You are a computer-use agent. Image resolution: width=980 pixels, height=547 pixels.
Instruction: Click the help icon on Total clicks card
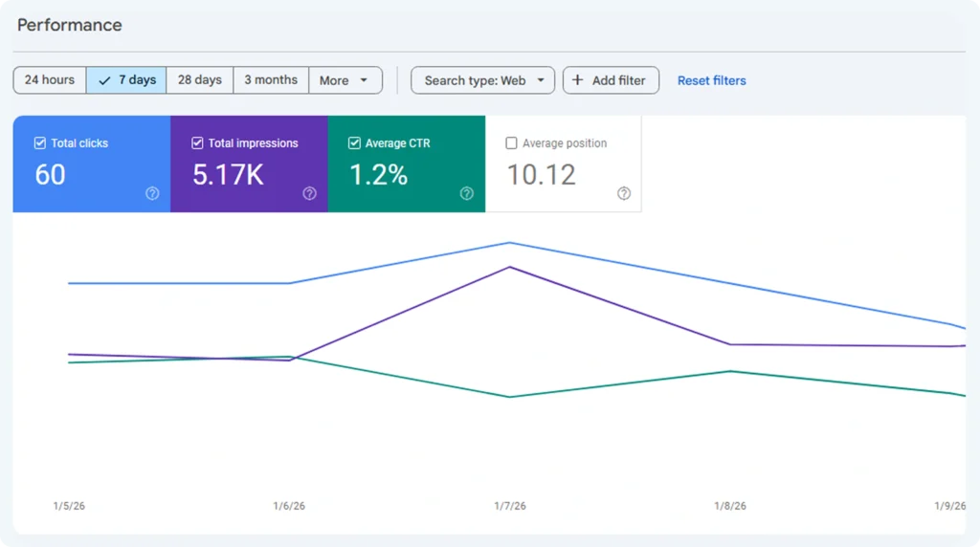click(x=152, y=193)
